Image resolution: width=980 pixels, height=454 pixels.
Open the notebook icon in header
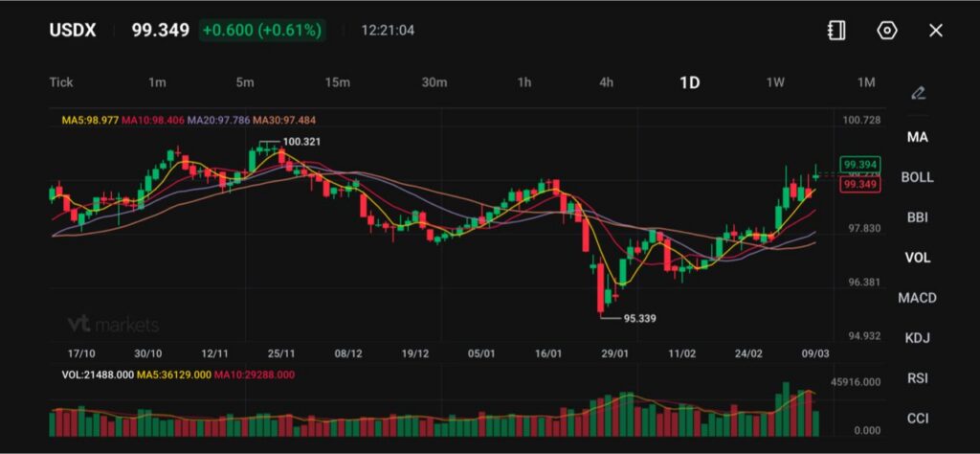836,31
